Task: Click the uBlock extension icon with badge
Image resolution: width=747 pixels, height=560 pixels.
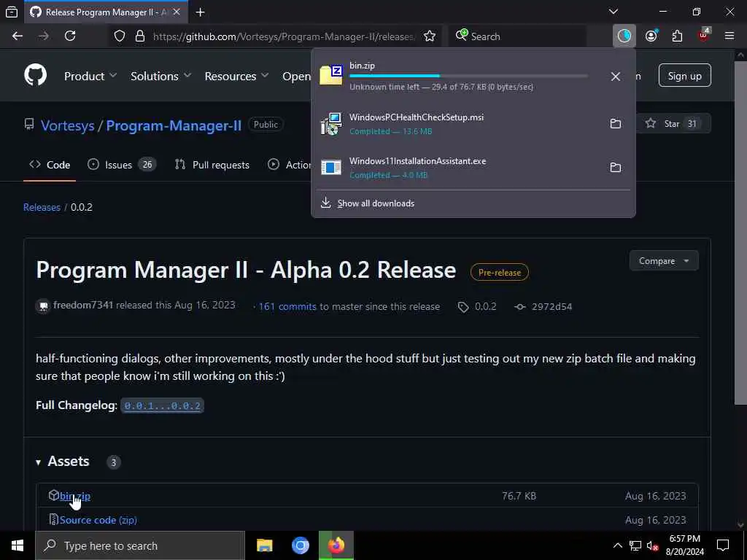Action: (704, 35)
